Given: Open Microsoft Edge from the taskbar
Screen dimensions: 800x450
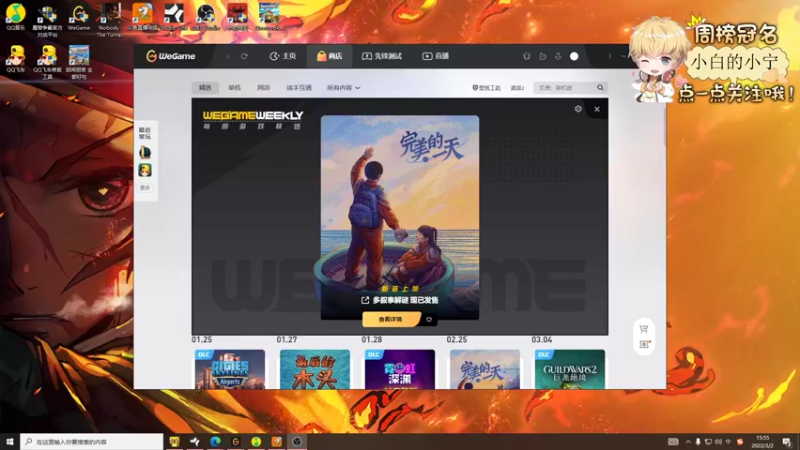Looking at the screenshot, I should point(215,442).
